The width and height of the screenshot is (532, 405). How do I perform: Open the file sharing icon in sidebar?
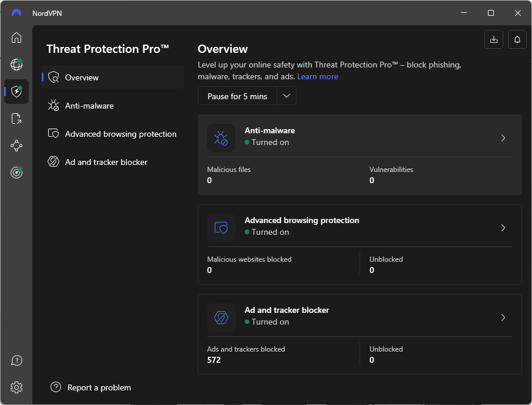(16, 119)
